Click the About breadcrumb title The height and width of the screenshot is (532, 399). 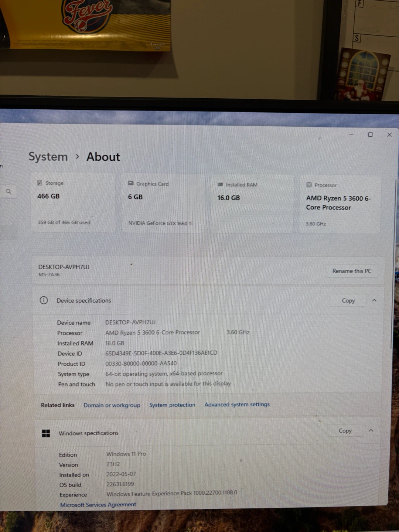tap(103, 157)
